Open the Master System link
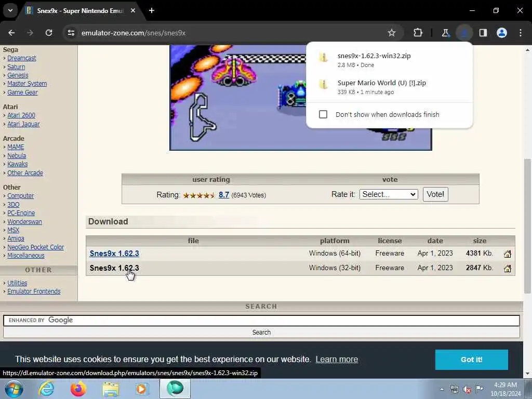This screenshot has width=532, height=399. (x=27, y=84)
